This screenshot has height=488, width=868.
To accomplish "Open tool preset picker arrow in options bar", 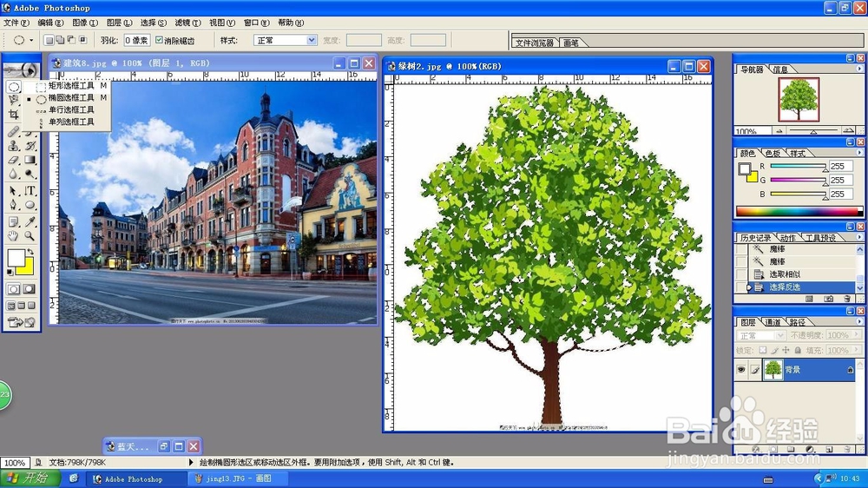I will (31, 40).
